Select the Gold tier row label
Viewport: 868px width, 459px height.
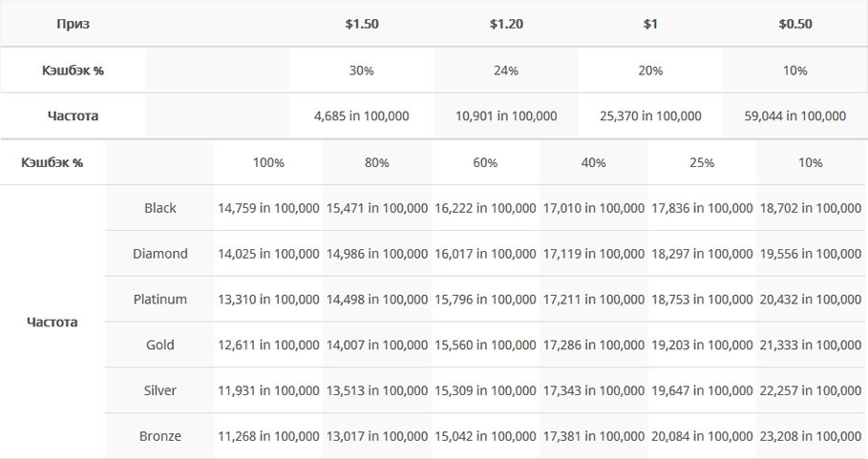click(x=160, y=345)
